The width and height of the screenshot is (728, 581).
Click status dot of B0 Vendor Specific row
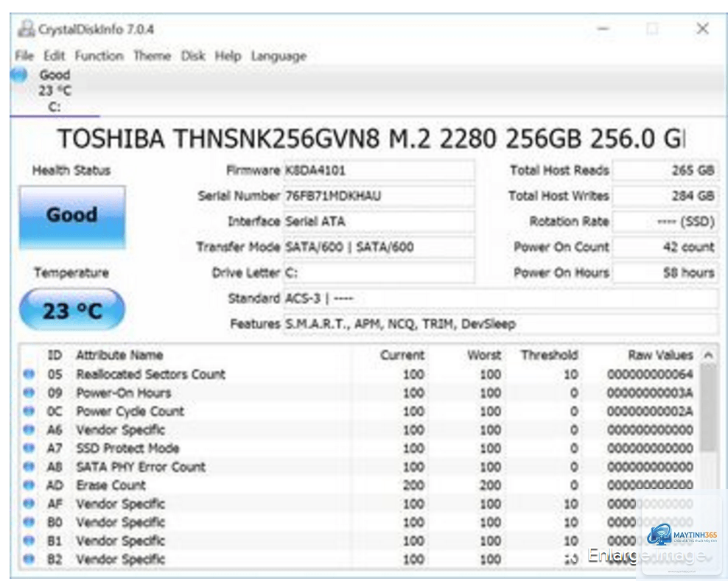click(x=29, y=523)
